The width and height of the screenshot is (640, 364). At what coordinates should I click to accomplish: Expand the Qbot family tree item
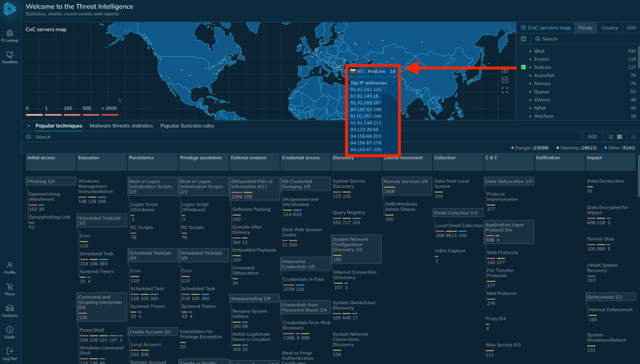coord(531,51)
